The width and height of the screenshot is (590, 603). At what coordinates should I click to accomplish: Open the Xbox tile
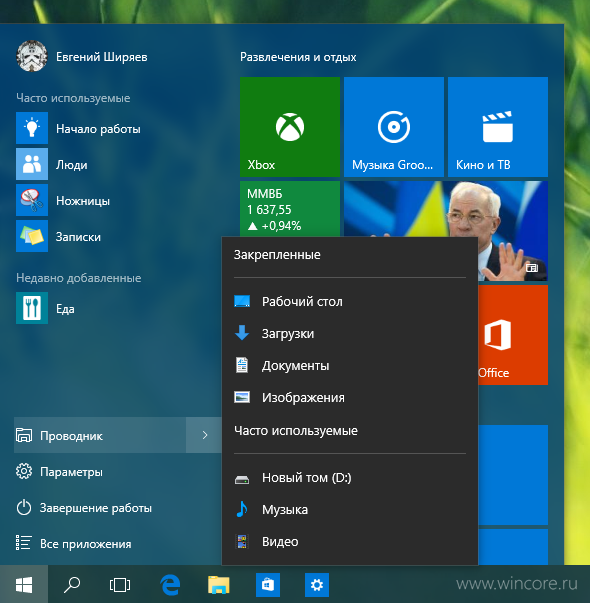pos(290,127)
